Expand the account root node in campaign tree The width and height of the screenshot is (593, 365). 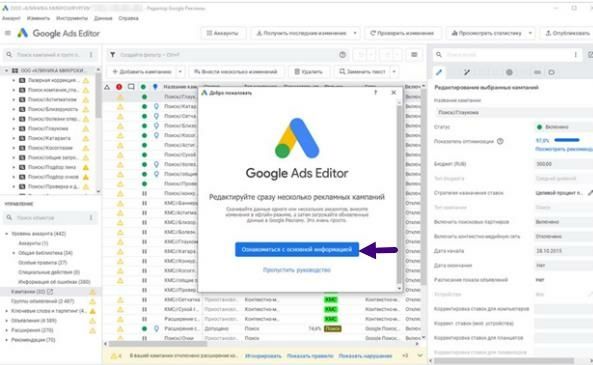click(6, 70)
